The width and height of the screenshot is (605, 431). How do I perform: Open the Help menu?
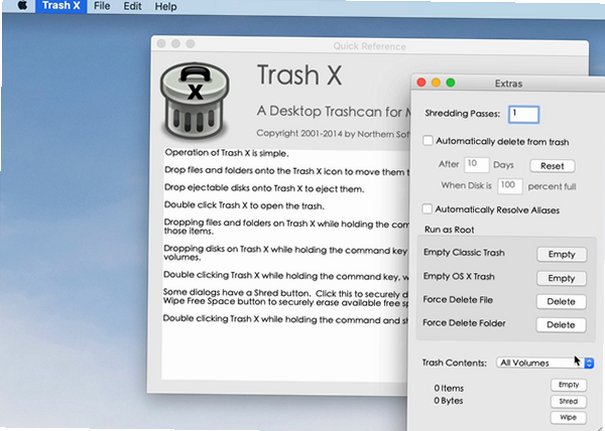point(166,7)
